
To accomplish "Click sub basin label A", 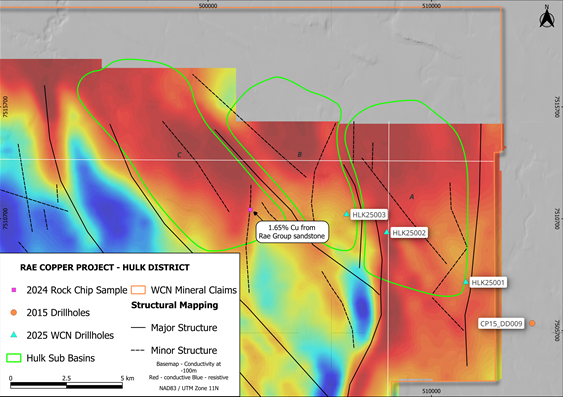I will [x=412, y=197].
